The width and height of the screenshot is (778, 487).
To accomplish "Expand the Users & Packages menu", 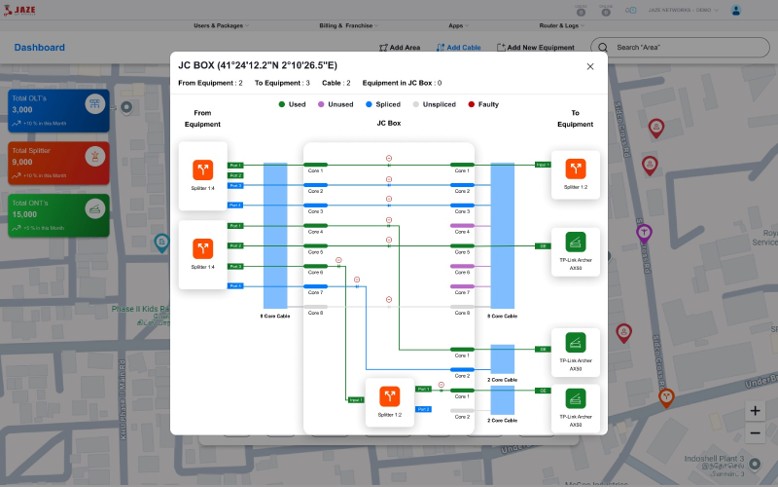I will (x=221, y=25).
